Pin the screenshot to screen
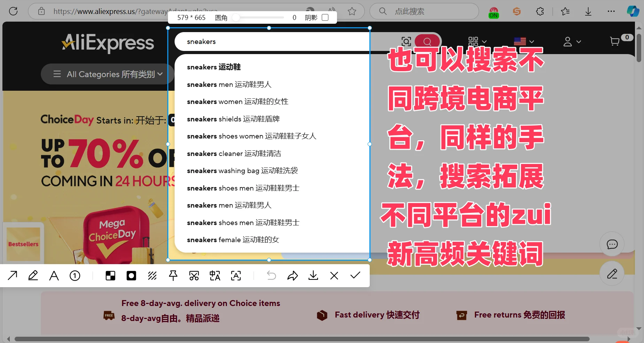The height and width of the screenshot is (343, 644). click(x=173, y=276)
